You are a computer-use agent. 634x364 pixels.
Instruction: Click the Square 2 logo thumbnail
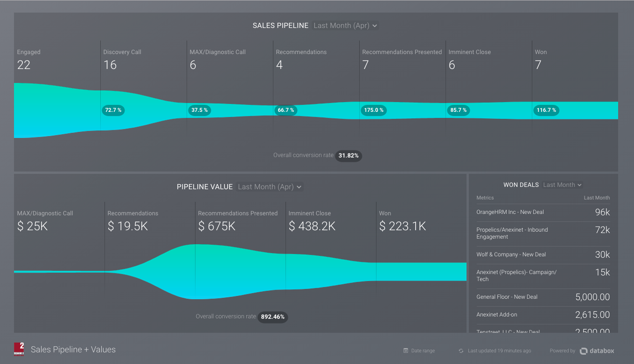coord(19,350)
